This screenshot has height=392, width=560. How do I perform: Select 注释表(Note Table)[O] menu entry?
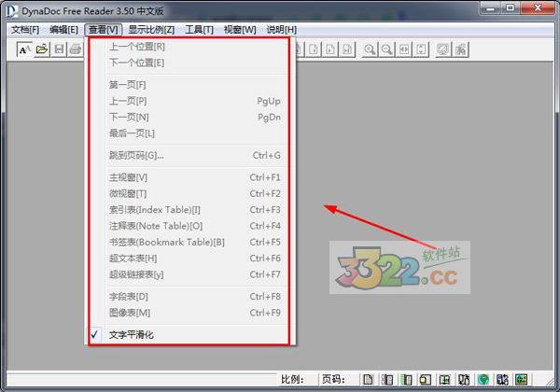point(189,226)
